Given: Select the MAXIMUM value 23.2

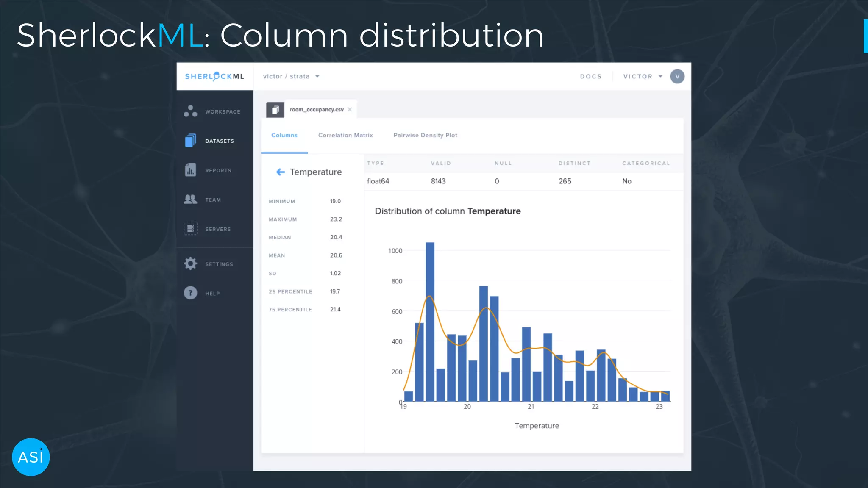Looking at the screenshot, I should tap(336, 219).
